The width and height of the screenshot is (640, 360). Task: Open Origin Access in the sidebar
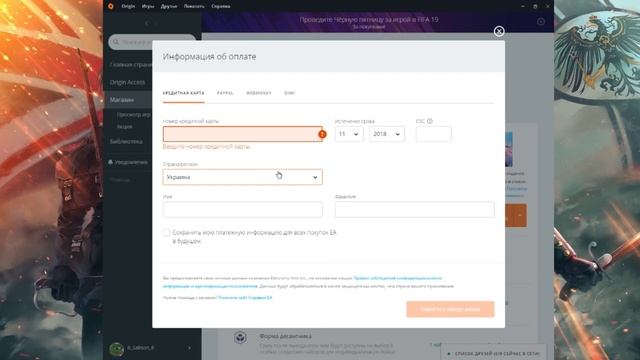[127, 82]
